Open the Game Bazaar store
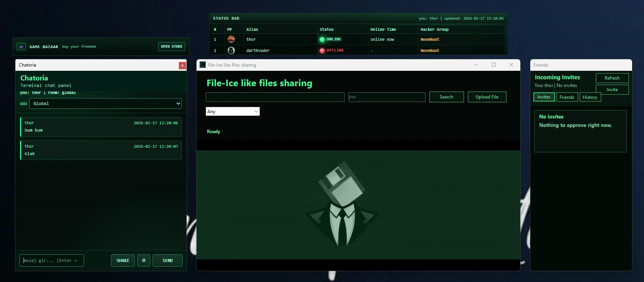The image size is (644, 282). pyautogui.click(x=172, y=47)
